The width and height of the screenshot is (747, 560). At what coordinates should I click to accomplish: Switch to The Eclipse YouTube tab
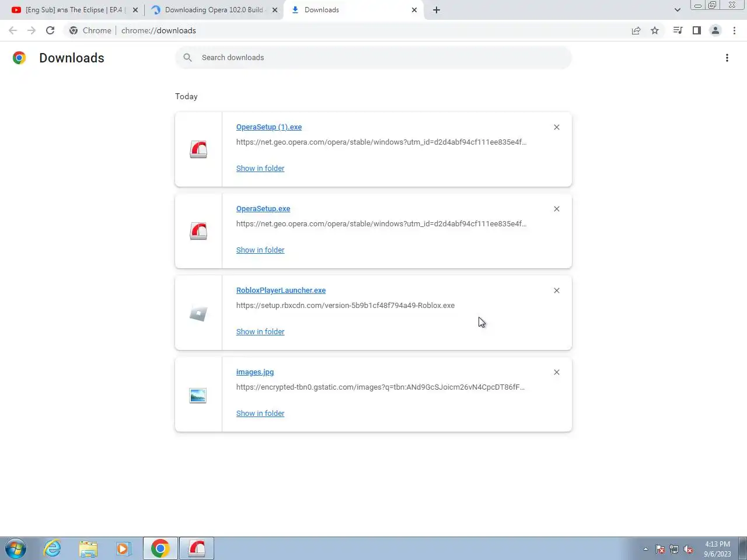click(x=76, y=10)
